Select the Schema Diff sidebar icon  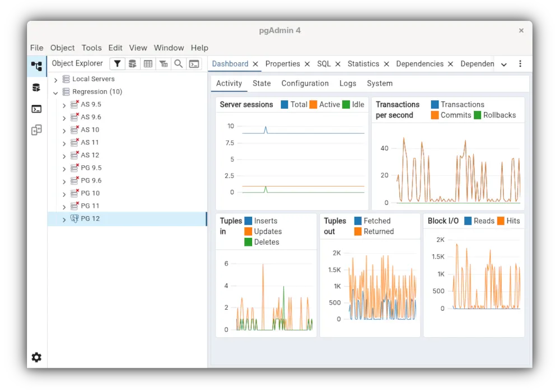click(36, 130)
